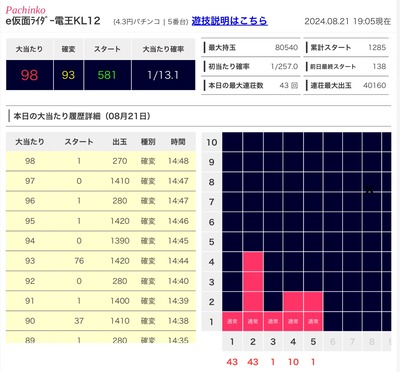Click red chain count 10 below chart

(293, 362)
